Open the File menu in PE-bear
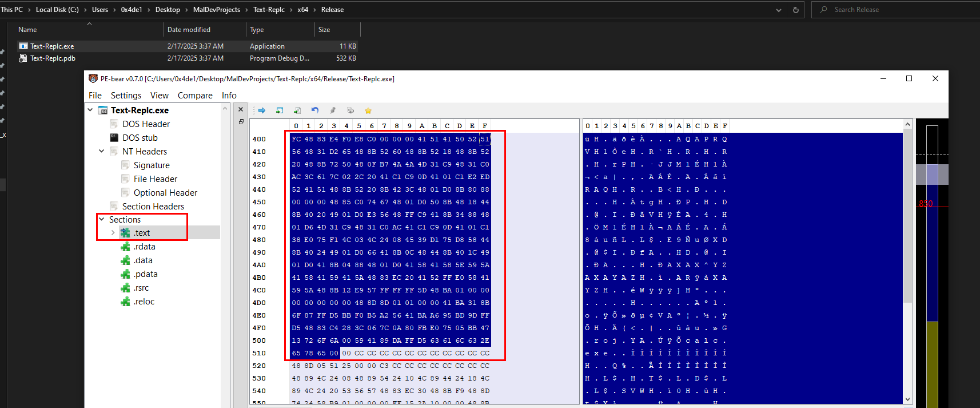This screenshot has height=408, width=980. [95, 96]
